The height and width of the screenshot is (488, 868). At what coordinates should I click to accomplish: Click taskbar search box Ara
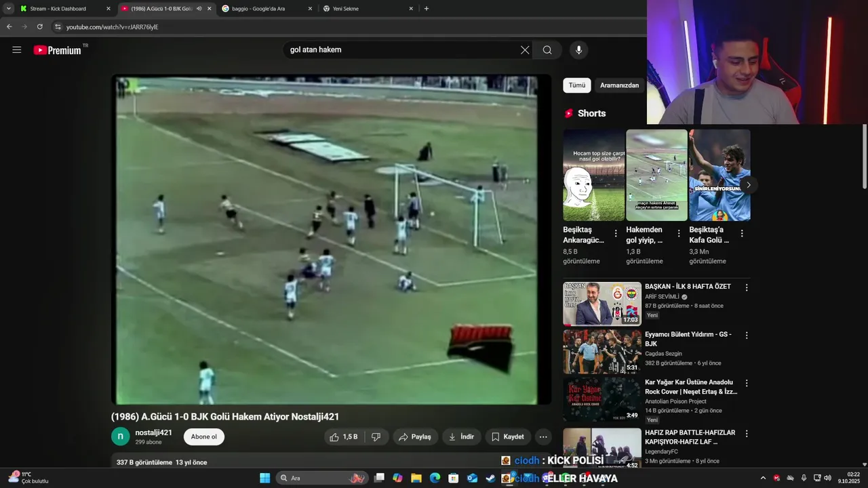[x=322, y=478]
